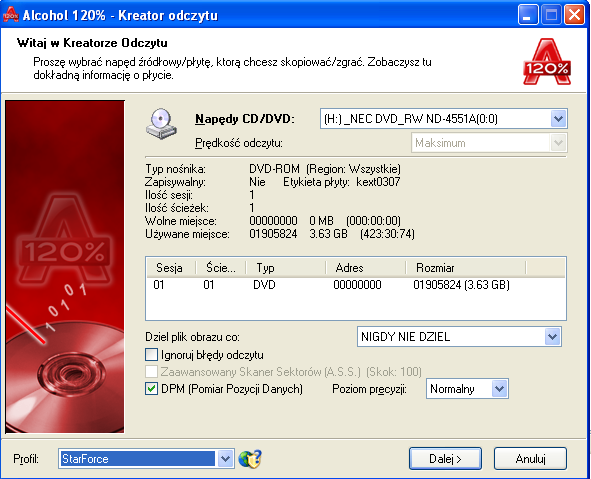Screen dimensions: 591x479
Task: Open the Prędkość odczytu Maksimum dropdown
Action: pos(558,143)
